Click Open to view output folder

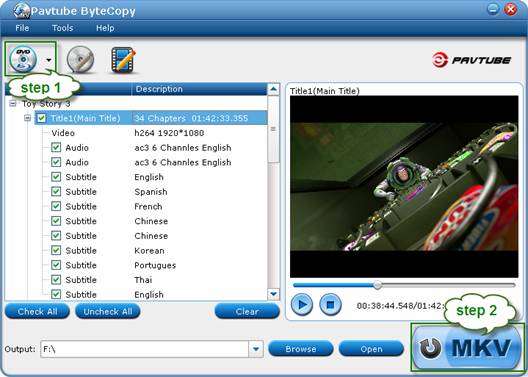(x=371, y=349)
